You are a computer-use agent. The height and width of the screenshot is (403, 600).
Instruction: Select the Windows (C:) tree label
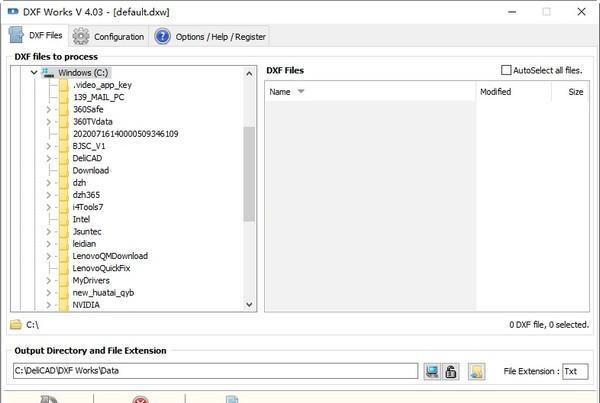click(83, 73)
